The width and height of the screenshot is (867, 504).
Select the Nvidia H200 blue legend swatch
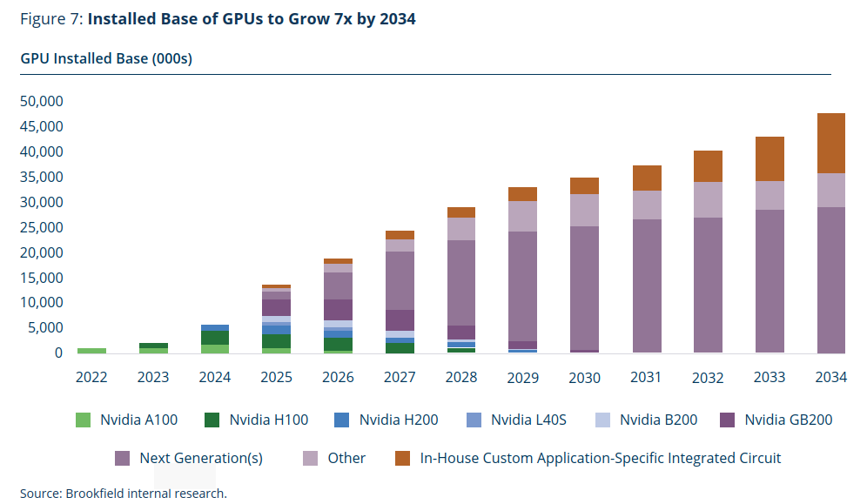point(342,420)
